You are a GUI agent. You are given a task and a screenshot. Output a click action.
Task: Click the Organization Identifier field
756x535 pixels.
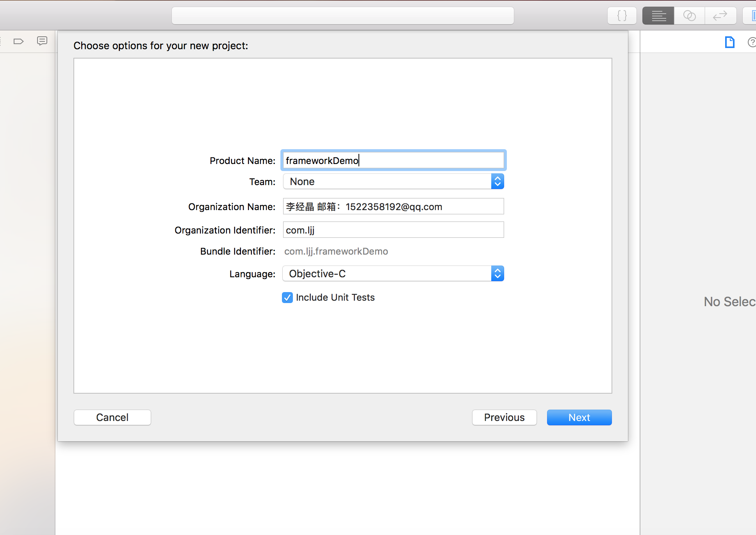tap(393, 230)
